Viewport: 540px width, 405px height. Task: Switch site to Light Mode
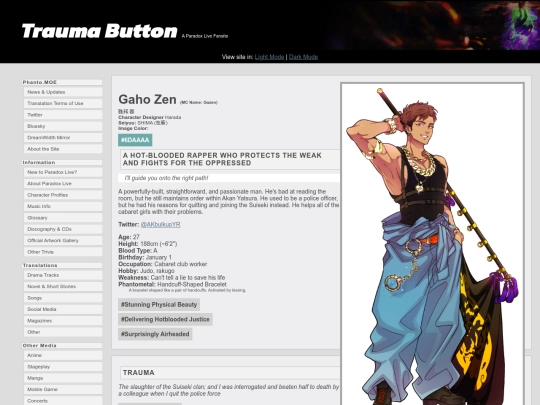pyautogui.click(x=269, y=57)
